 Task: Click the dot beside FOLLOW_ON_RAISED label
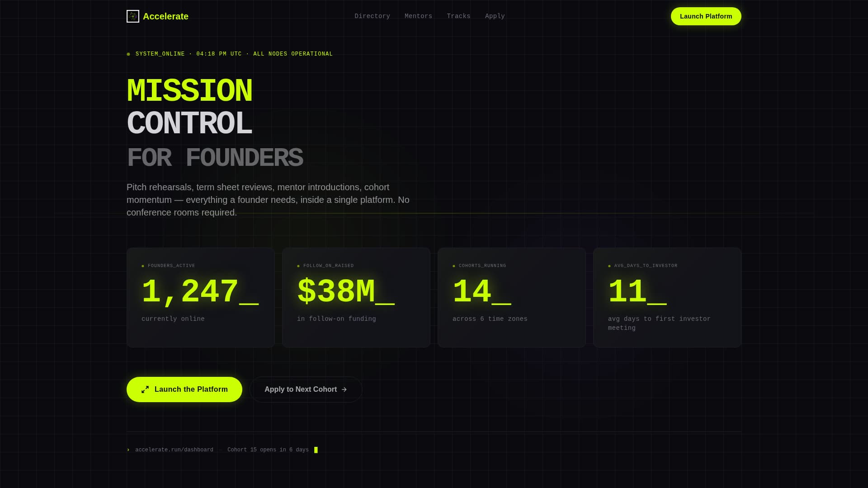click(299, 266)
